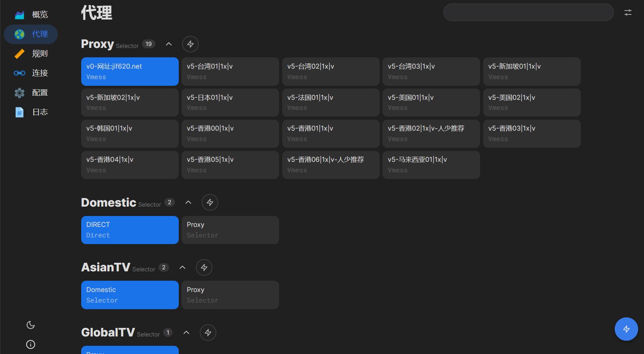This screenshot has width=644, height=354.
Task: Select v5-马来西亚01|1x|v proxy card
Action: tap(431, 165)
